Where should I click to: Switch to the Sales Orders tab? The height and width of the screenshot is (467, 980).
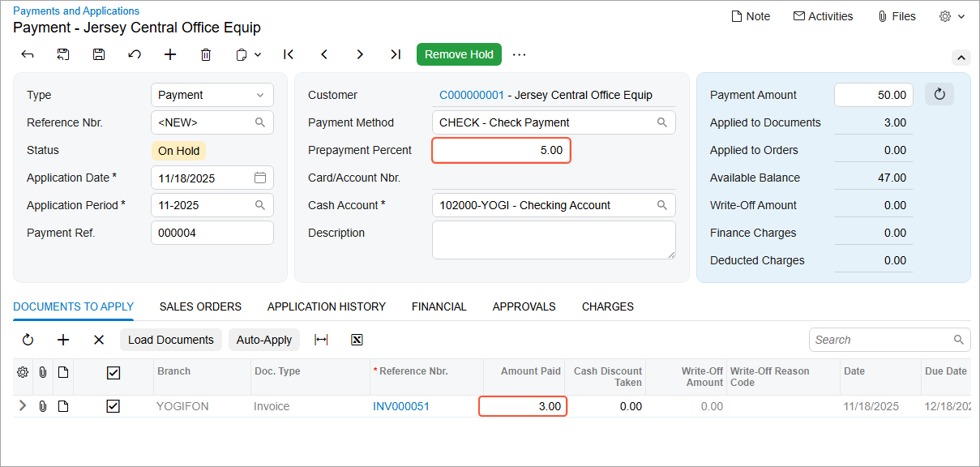pos(200,306)
